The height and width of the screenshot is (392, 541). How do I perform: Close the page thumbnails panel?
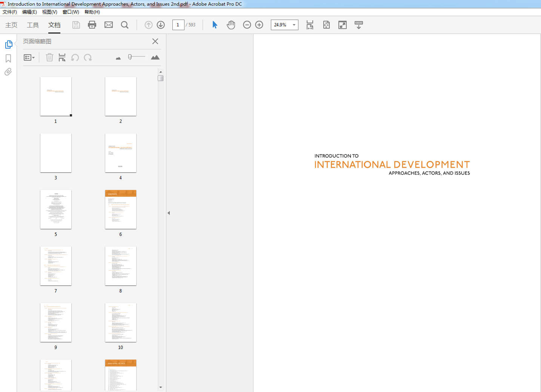pos(155,41)
